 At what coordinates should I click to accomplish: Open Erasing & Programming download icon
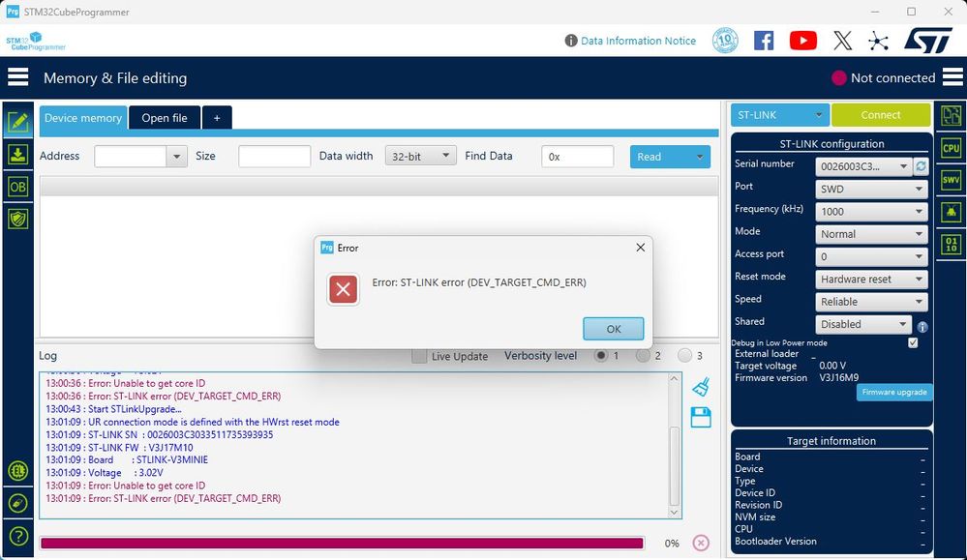click(x=17, y=154)
